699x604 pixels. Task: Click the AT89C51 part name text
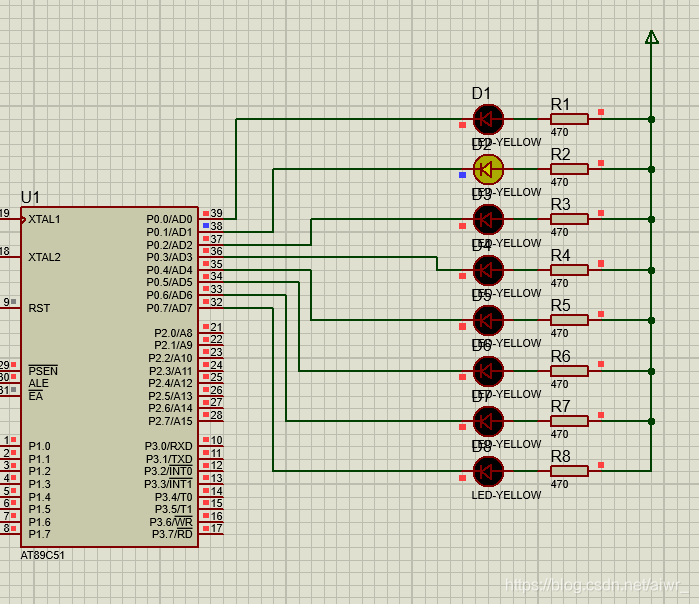tap(42, 555)
